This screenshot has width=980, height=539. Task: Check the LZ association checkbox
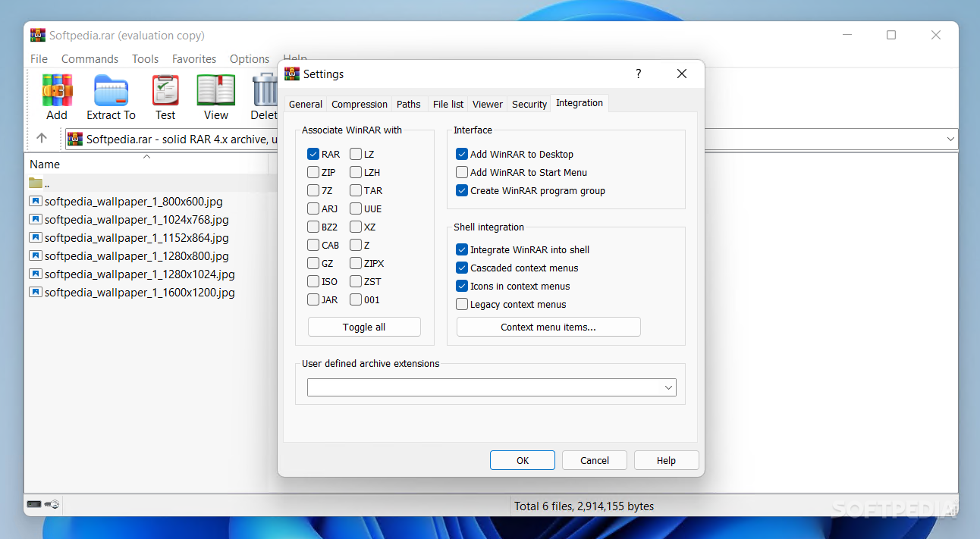point(356,154)
